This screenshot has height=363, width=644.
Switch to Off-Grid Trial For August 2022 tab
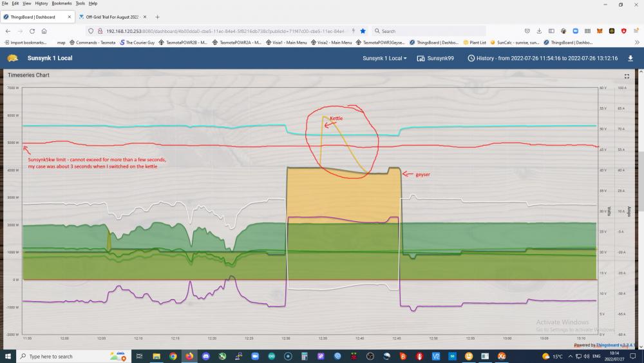[x=112, y=17]
